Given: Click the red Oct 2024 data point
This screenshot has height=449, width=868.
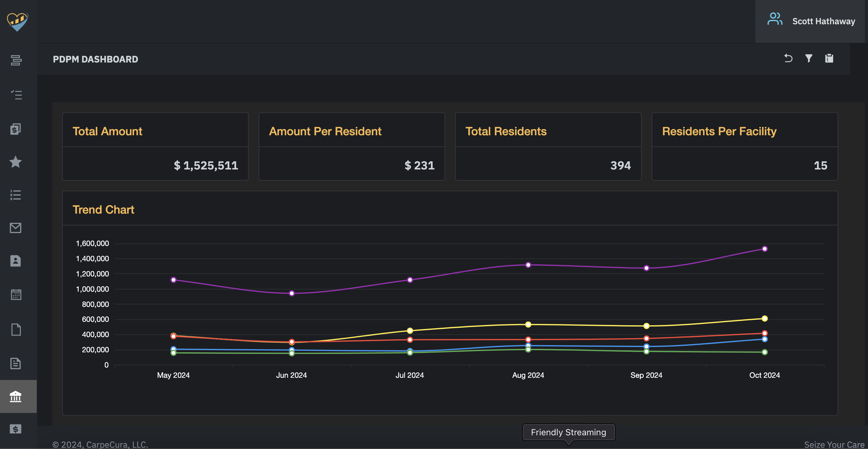Looking at the screenshot, I should [x=764, y=333].
